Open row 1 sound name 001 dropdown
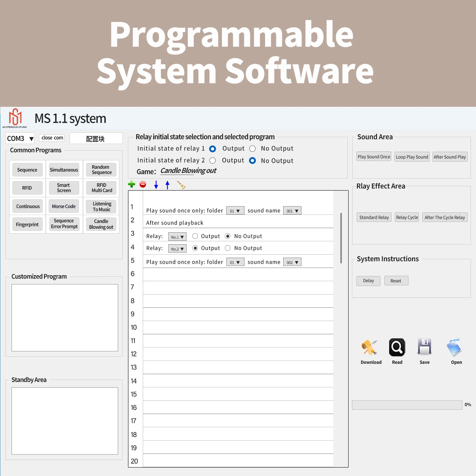The width and height of the screenshot is (476, 476). (292, 211)
